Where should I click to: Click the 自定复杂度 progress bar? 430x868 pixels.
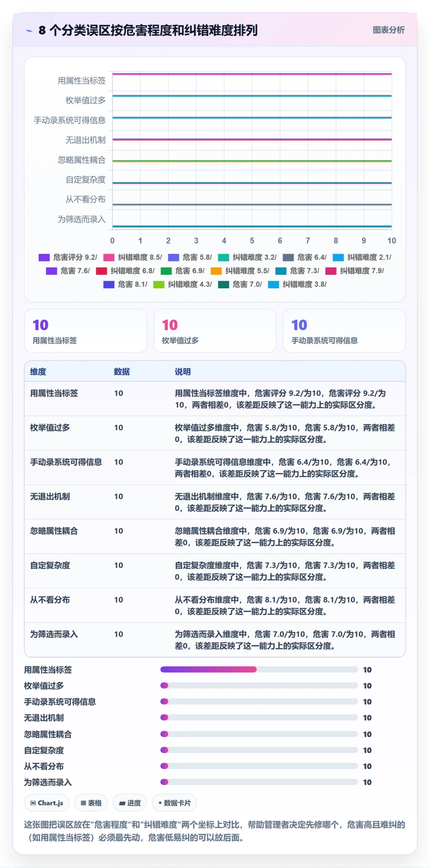click(259, 750)
